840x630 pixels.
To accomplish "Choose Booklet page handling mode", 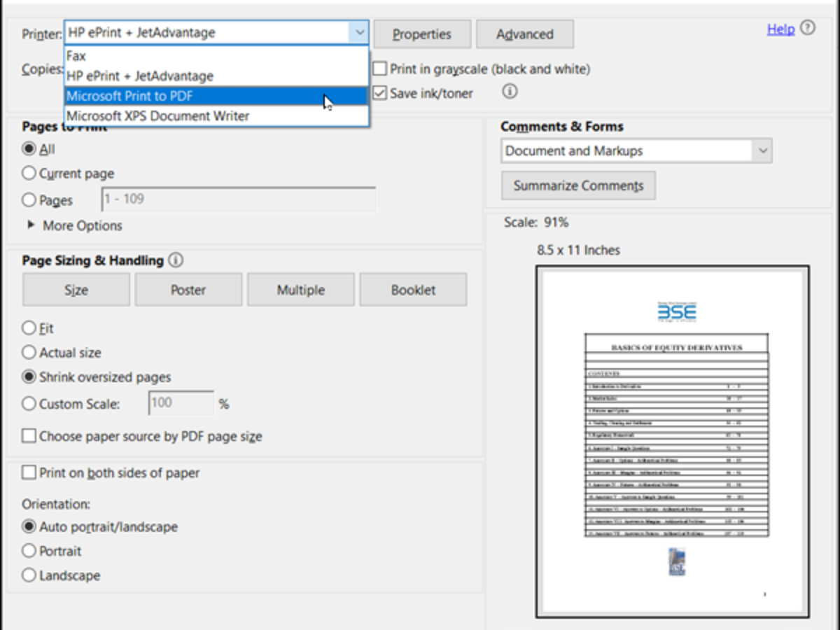I will pos(413,290).
